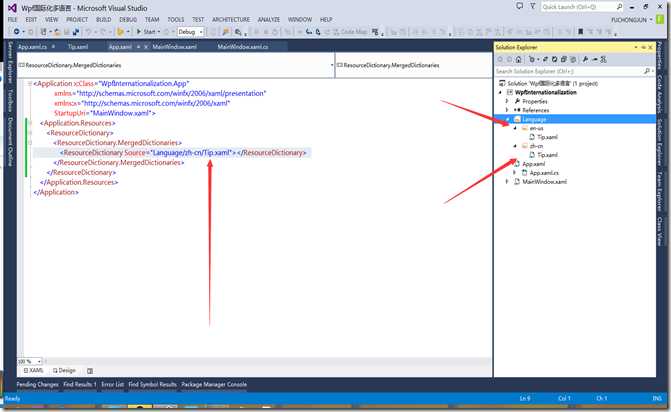Select App.xaml.cs in Solution Explorer
Image resolution: width=671 pixels, height=412 pixels.
(x=544, y=173)
